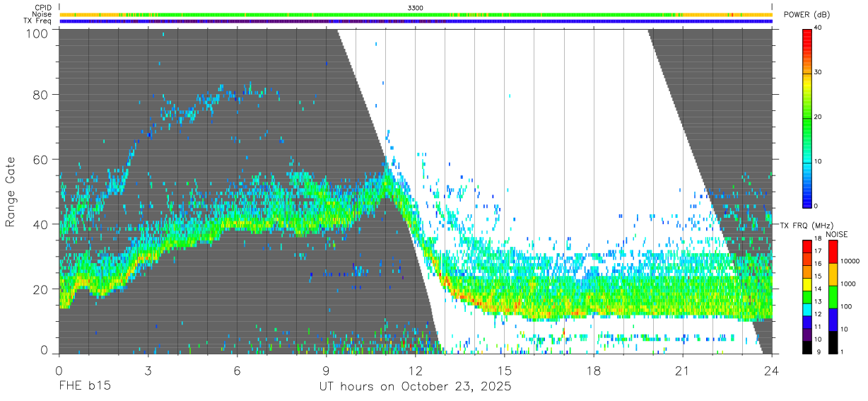The width and height of the screenshot is (868, 401).
Task: Click the 'NOISE' legend title
Action: click(836, 234)
